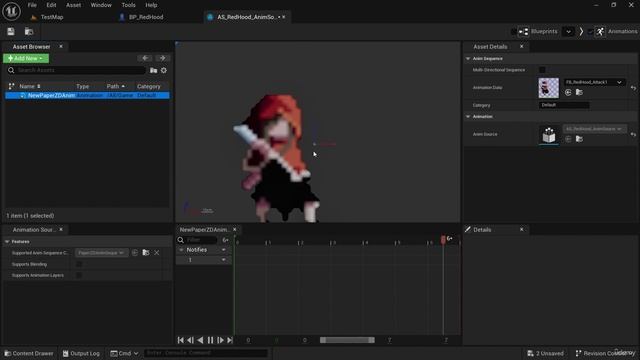Reset Animation Data to default value
640x360 pixels.
(x=633, y=88)
